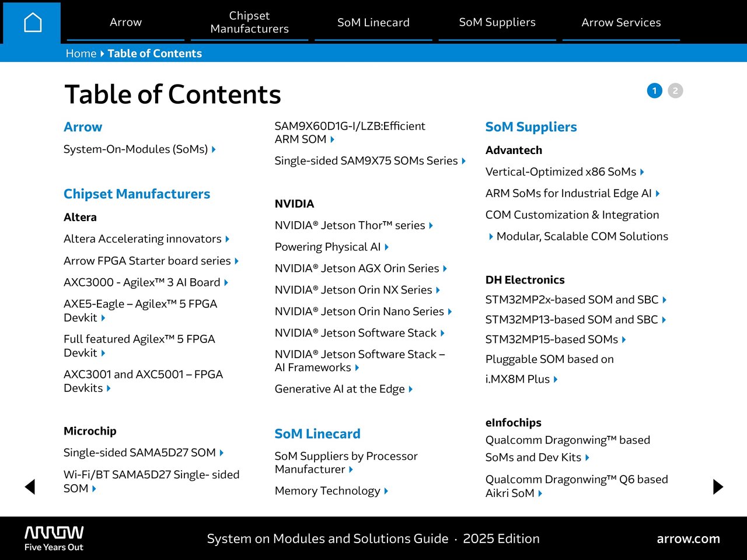This screenshot has width=747, height=560.
Task: Select page indicator 1
Action: (654, 90)
